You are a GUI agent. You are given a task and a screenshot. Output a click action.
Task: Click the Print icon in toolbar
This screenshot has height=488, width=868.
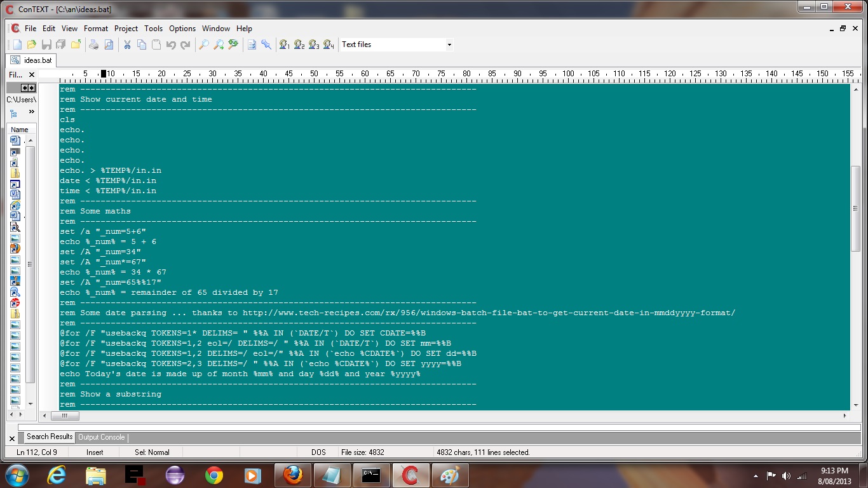coord(94,44)
